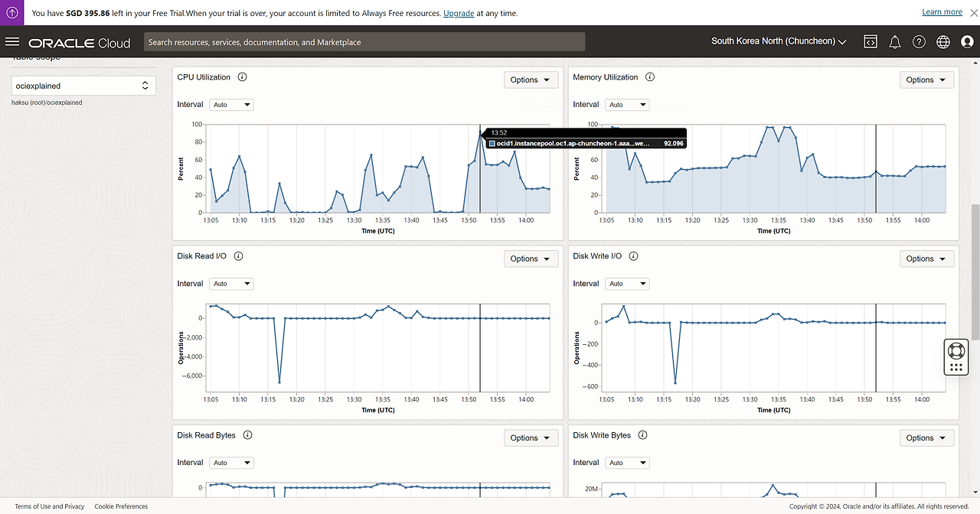The height and width of the screenshot is (514, 980).
Task: Open Options menu for Disk Write I/O
Action: tap(926, 259)
